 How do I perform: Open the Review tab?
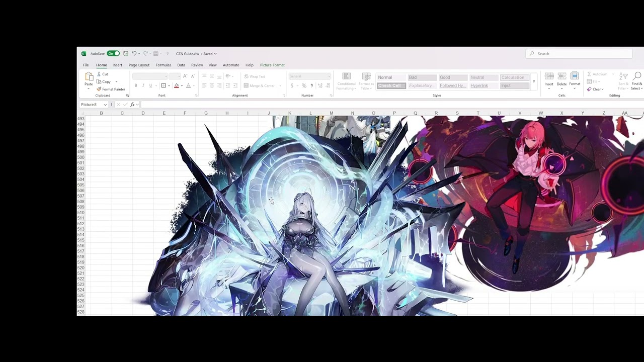point(197,65)
